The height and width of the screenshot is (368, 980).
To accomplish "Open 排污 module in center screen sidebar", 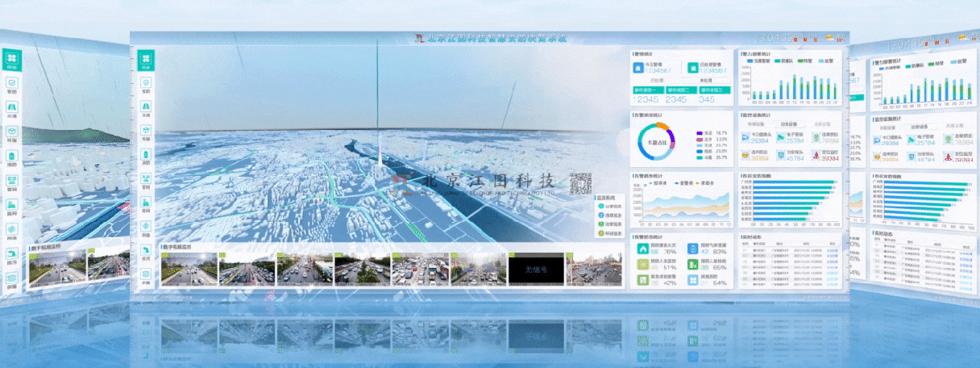I will click(x=146, y=253).
